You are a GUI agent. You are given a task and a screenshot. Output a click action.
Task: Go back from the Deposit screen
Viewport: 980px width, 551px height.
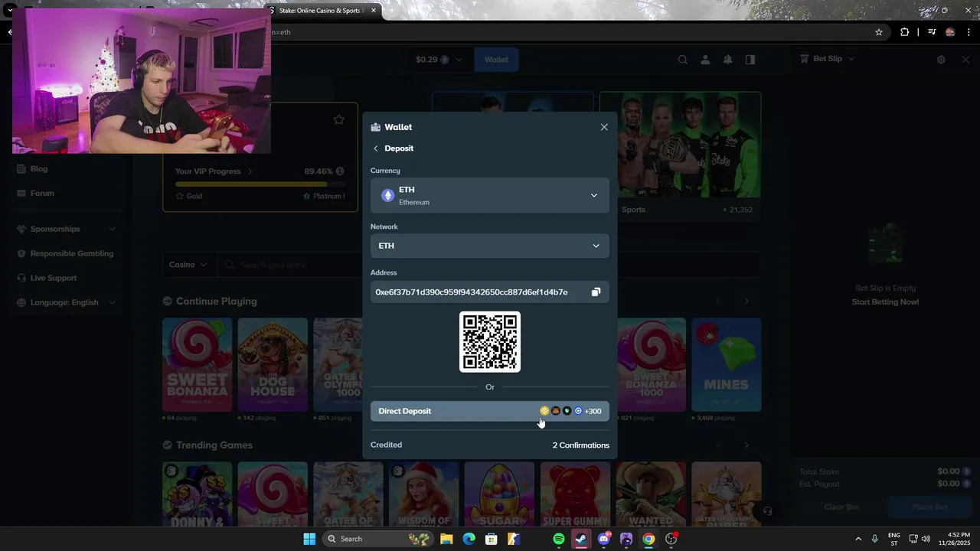coord(375,148)
